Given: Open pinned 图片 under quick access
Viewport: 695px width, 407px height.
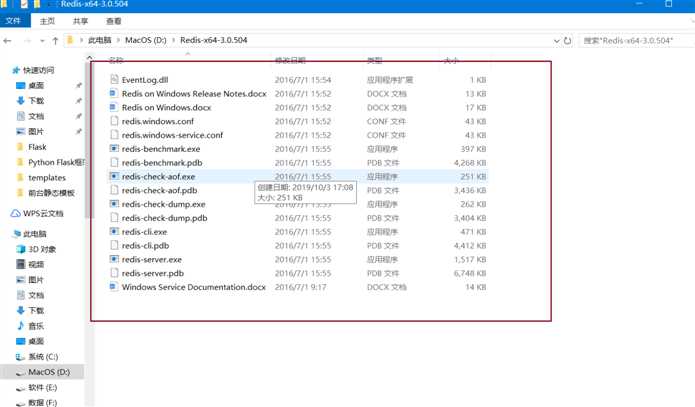Looking at the screenshot, I should coord(36,132).
